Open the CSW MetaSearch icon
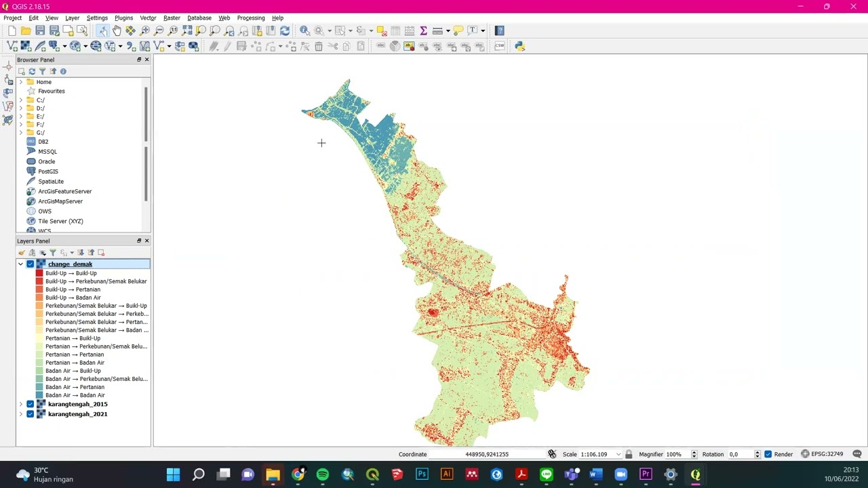The height and width of the screenshot is (488, 868). point(500,46)
